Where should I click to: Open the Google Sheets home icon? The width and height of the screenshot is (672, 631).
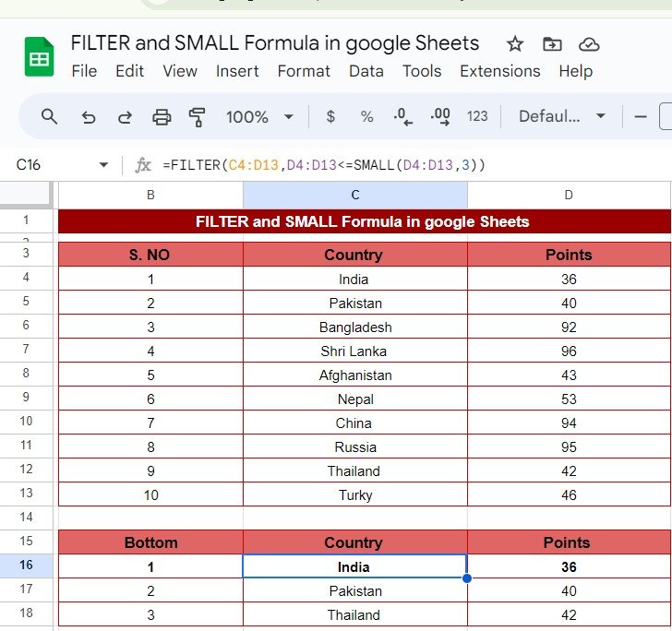(39, 57)
